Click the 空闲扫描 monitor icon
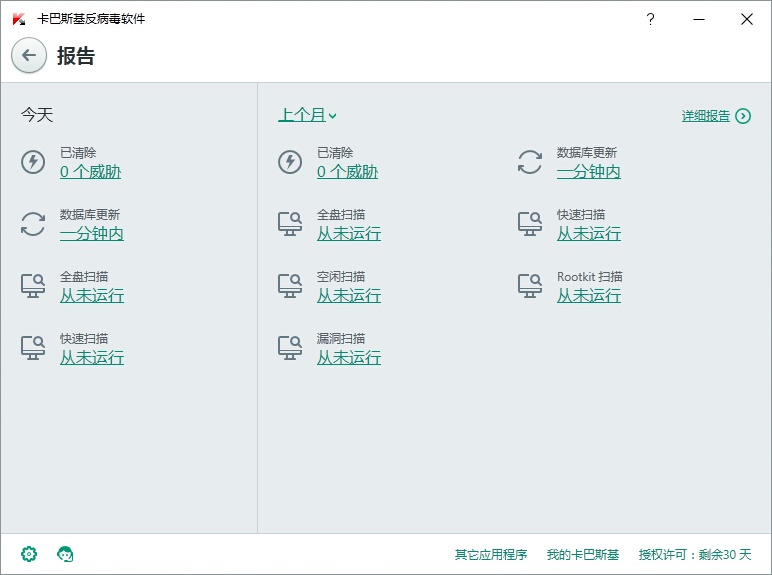Viewport: 772px width, 575px height. click(290, 286)
